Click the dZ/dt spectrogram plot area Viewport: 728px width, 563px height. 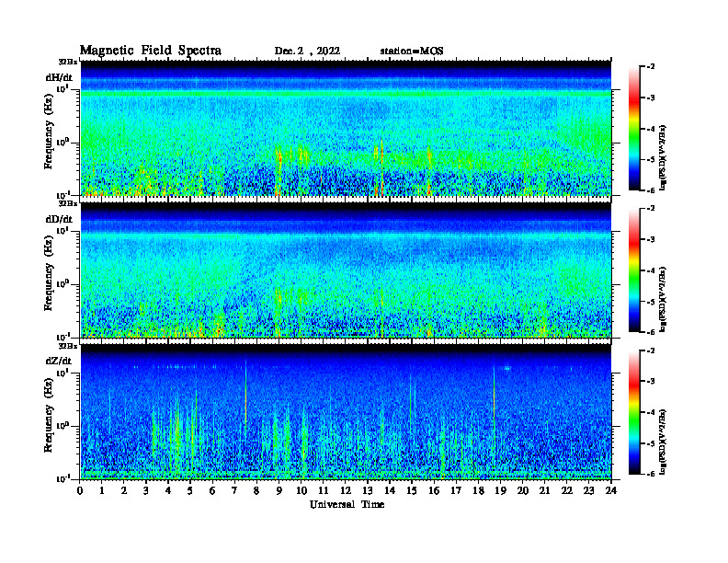[346, 412]
